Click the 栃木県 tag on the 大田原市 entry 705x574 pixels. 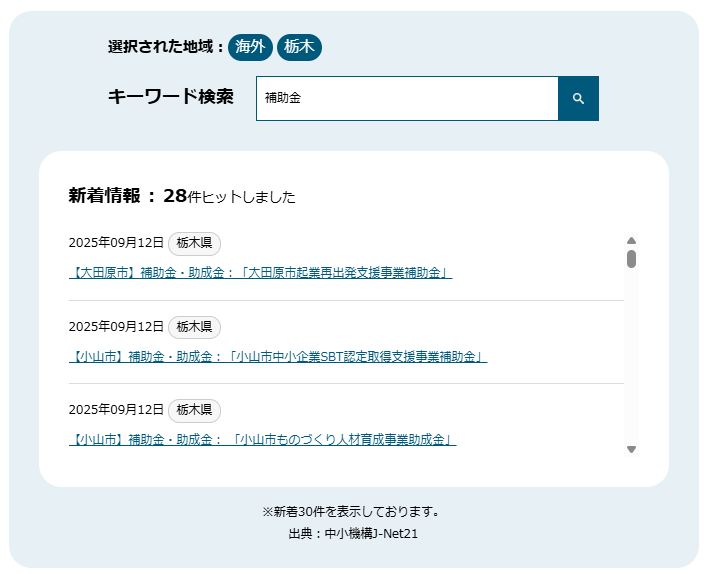pyautogui.click(x=194, y=243)
